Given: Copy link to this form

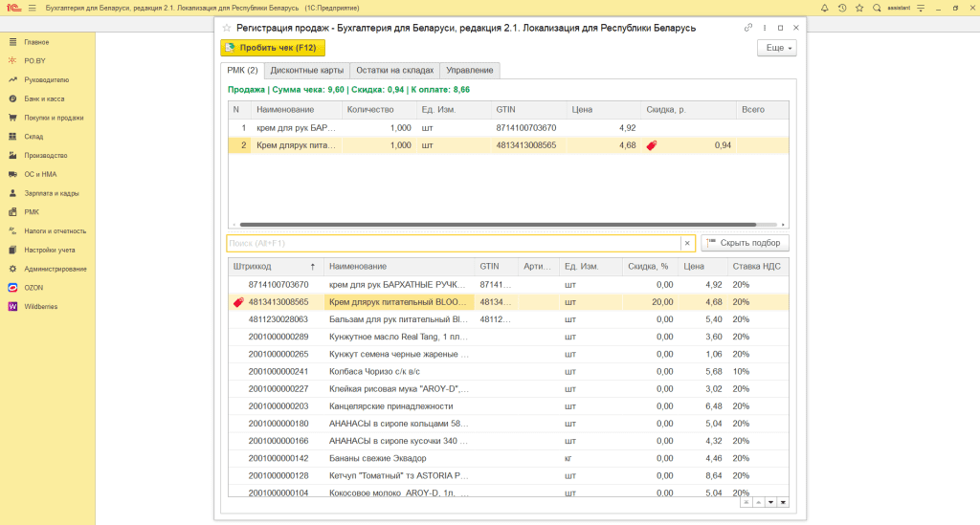Looking at the screenshot, I should pyautogui.click(x=748, y=28).
